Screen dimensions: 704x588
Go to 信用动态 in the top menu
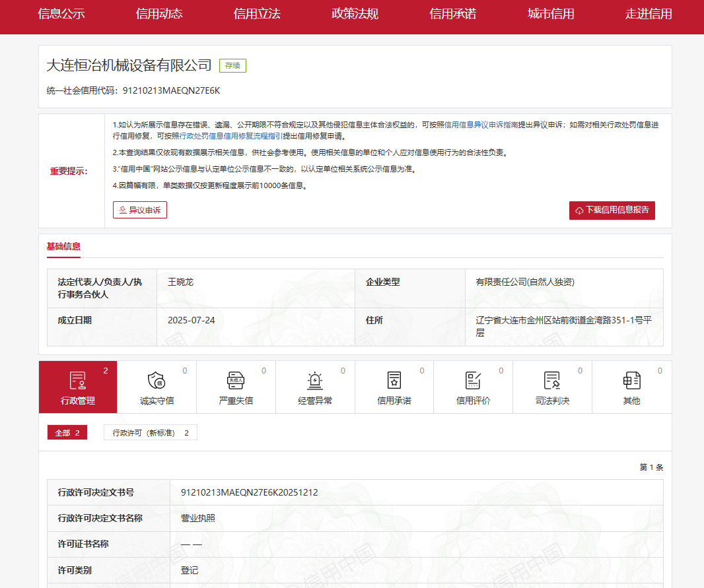coord(159,14)
